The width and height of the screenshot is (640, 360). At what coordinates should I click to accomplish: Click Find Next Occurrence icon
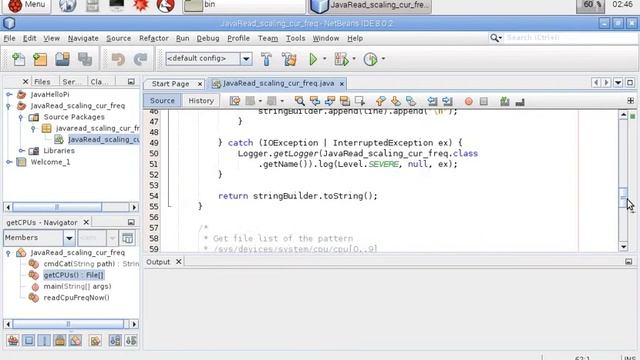pos(330,101)
